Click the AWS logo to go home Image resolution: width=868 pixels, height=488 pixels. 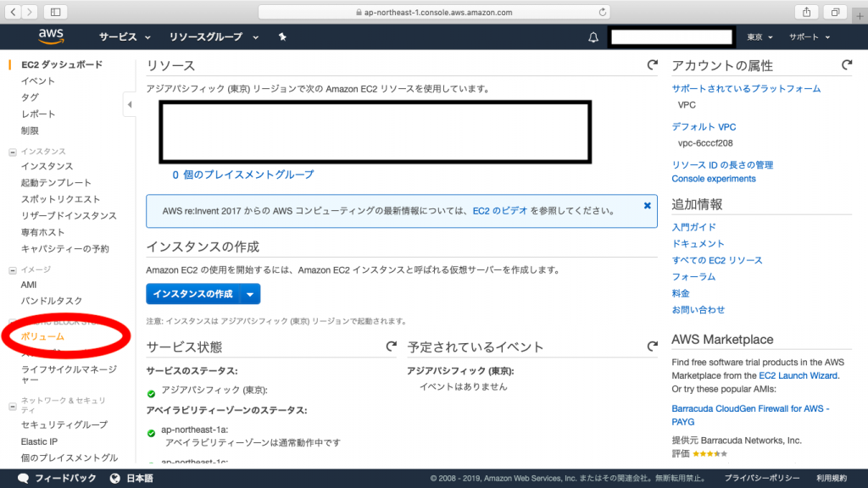tap(51, 36)
